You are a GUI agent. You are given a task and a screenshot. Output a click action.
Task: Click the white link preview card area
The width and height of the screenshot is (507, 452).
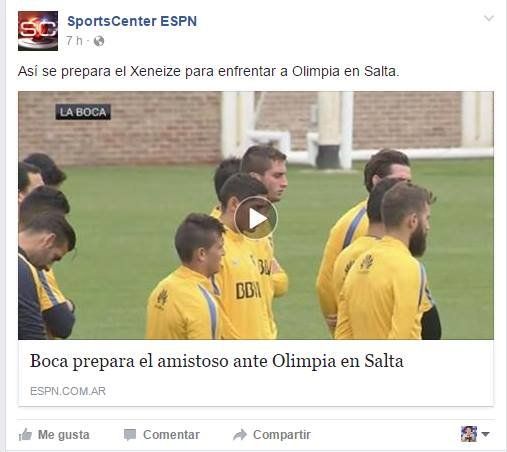[x=256, y=373]
